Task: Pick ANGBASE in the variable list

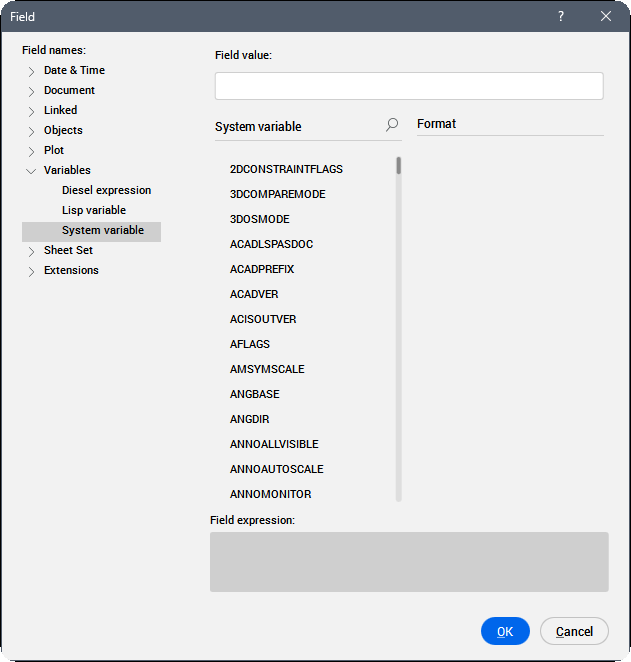Action: click(255, 394)
